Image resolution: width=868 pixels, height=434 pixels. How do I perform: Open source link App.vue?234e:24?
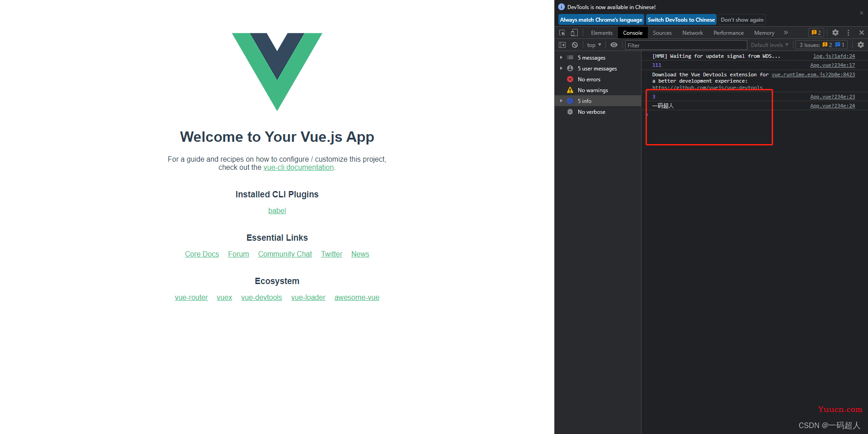pos(832,106)
